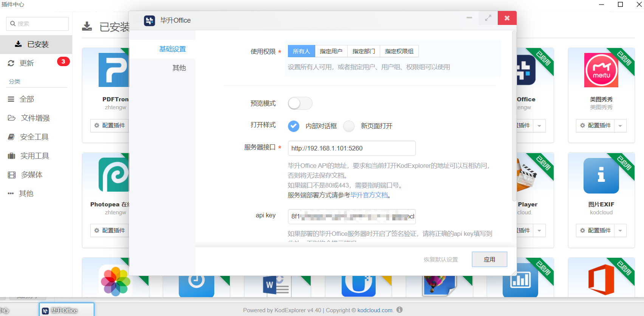This screenshot has width=644, height=316.
Task: Choose 指定部门 permission option
Action: (x=364, y=51)
